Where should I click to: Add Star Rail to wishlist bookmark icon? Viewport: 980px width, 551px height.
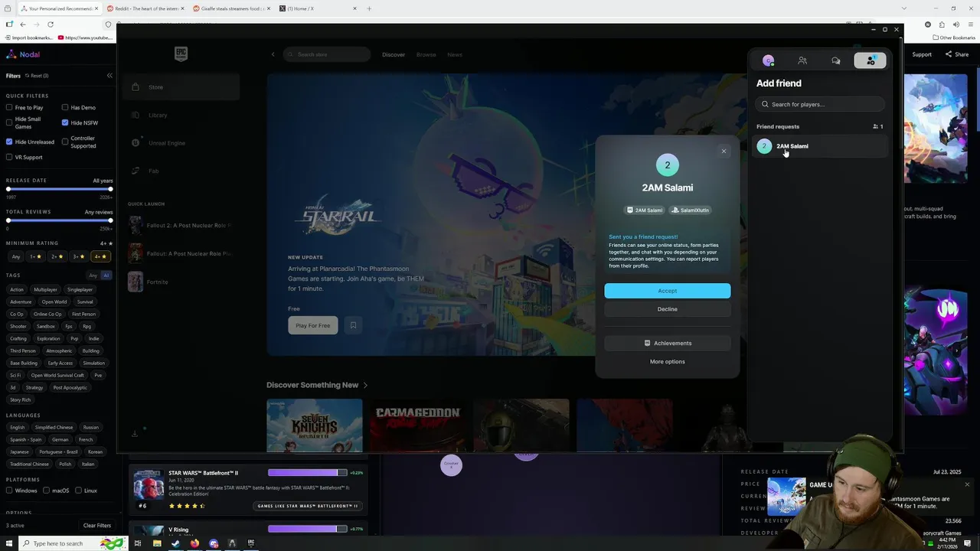click(353, 325)
